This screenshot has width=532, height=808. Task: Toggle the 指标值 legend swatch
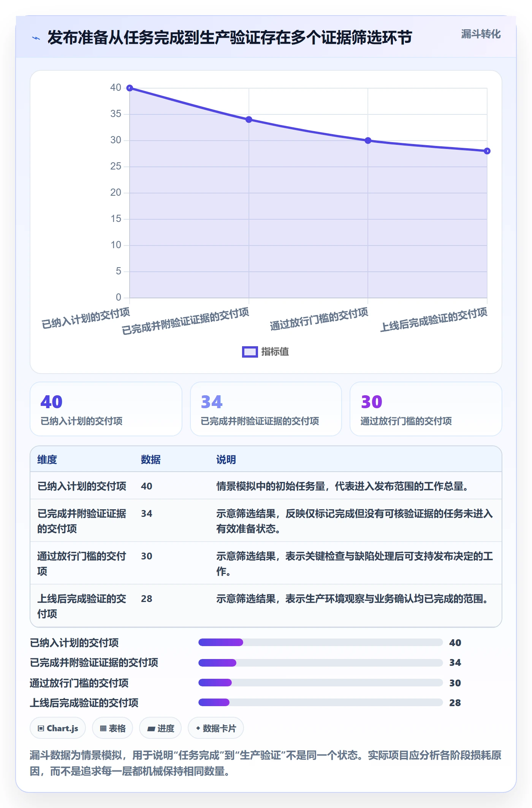(x=250, y=352)
